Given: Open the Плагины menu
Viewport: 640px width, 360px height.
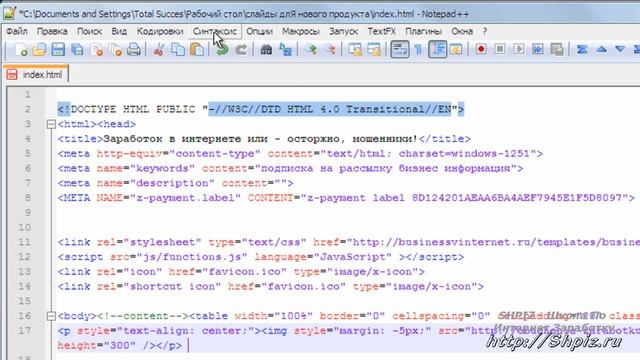Looking at the screenshot, I should tap(423, 31).
